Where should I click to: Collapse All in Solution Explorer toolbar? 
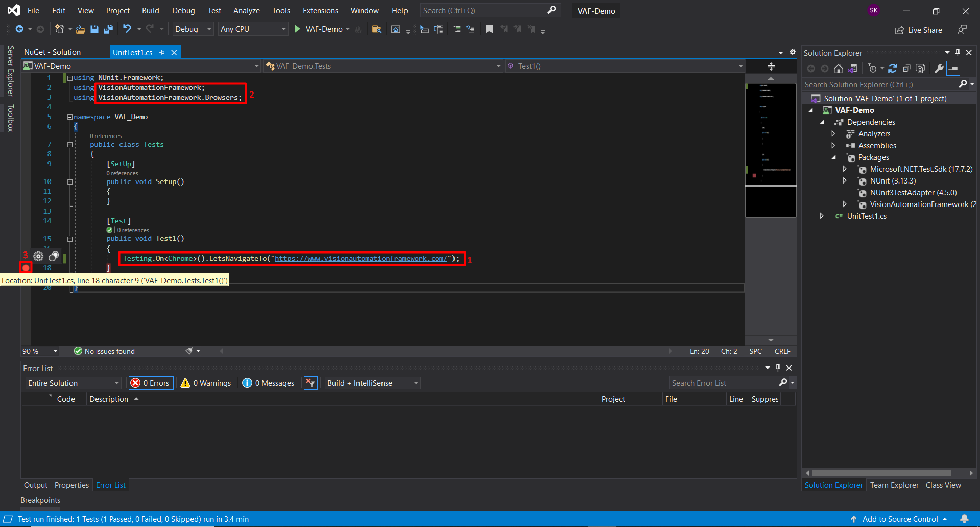tap(906, 68)
